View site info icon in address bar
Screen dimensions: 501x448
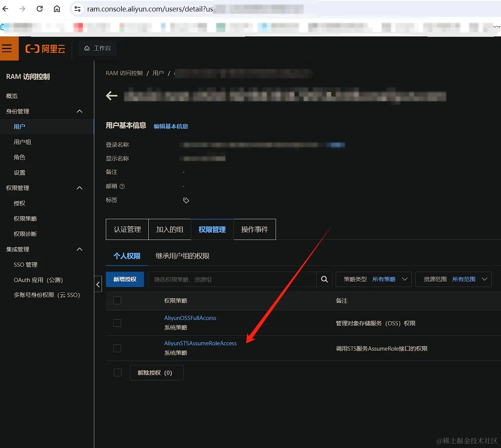tap(77, 9)
